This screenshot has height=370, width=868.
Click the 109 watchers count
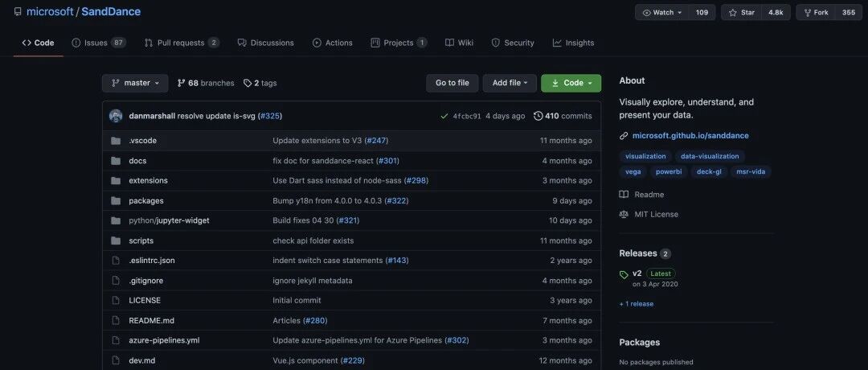click(702, 12)
